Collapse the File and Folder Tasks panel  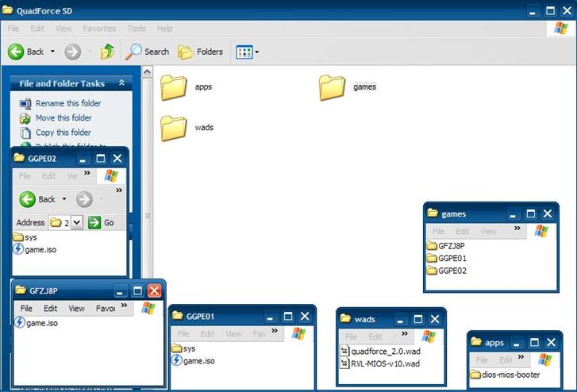click(x=121, y=83)
